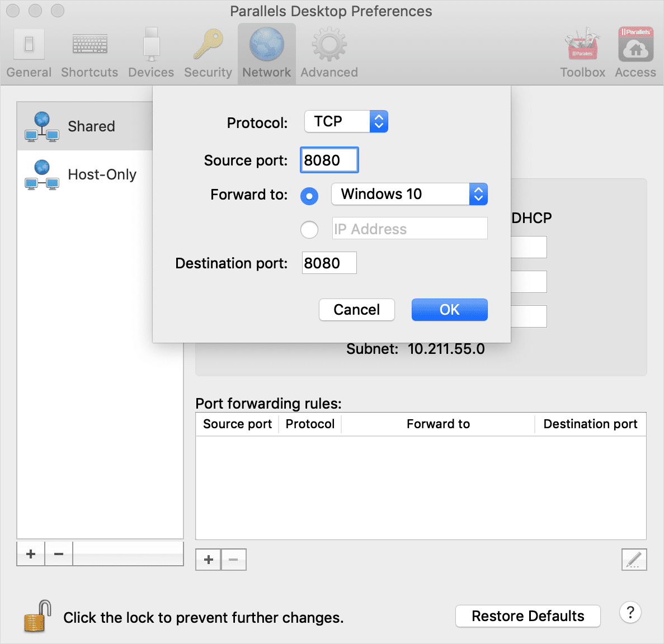664x644 pixels.
Task: Open the Toolbox preferences pane
Action: [x=582, y=53]
